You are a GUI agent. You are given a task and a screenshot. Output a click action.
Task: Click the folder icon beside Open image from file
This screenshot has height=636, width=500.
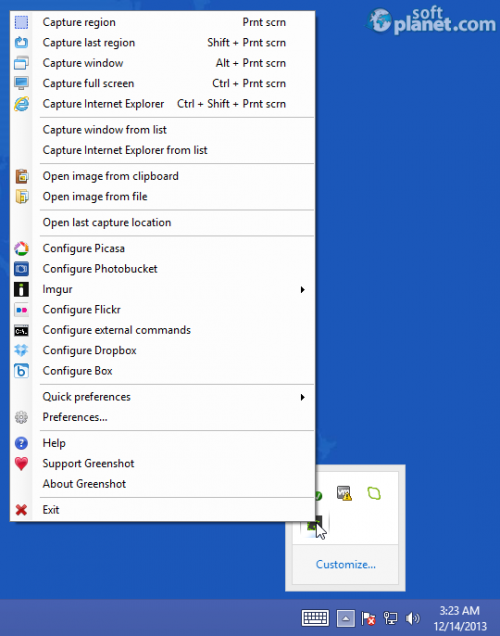21,197
